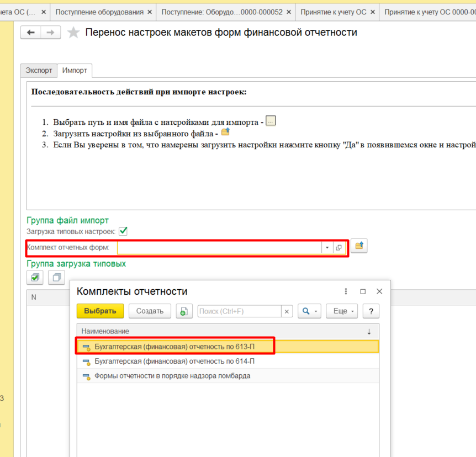Switch to the Экспорт tab
Screen dimensions: 476x457
39,71
